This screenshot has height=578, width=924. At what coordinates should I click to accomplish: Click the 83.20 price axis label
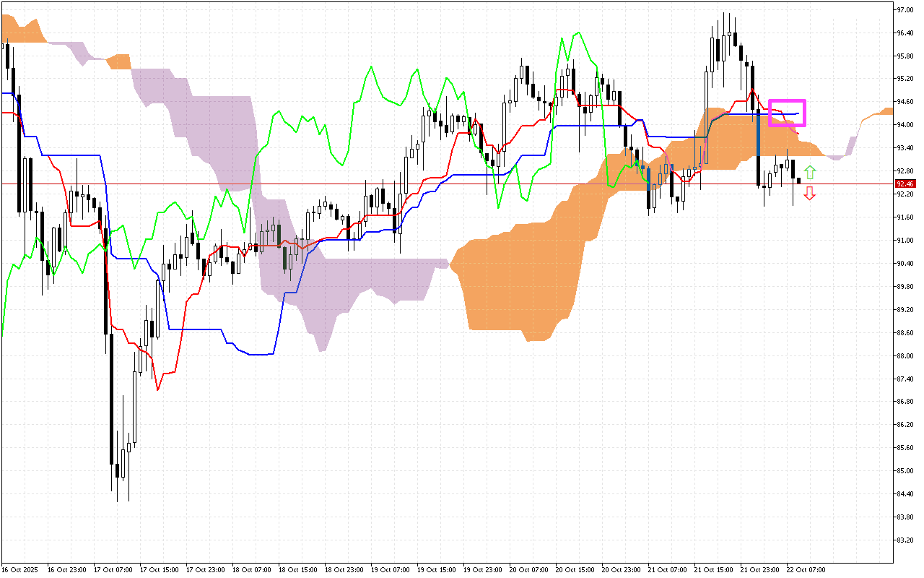point(905,540)
